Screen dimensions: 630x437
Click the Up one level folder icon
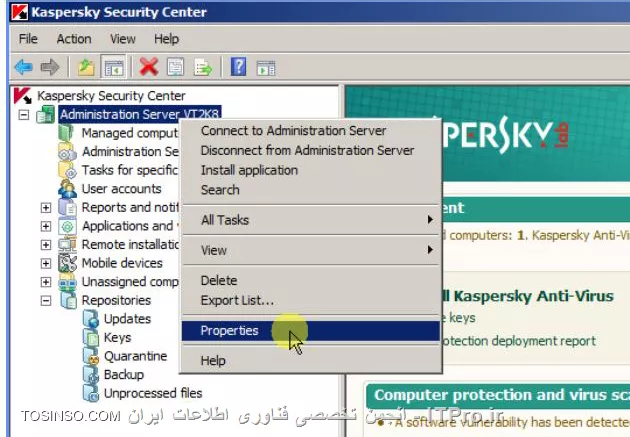tap(86, 67)
